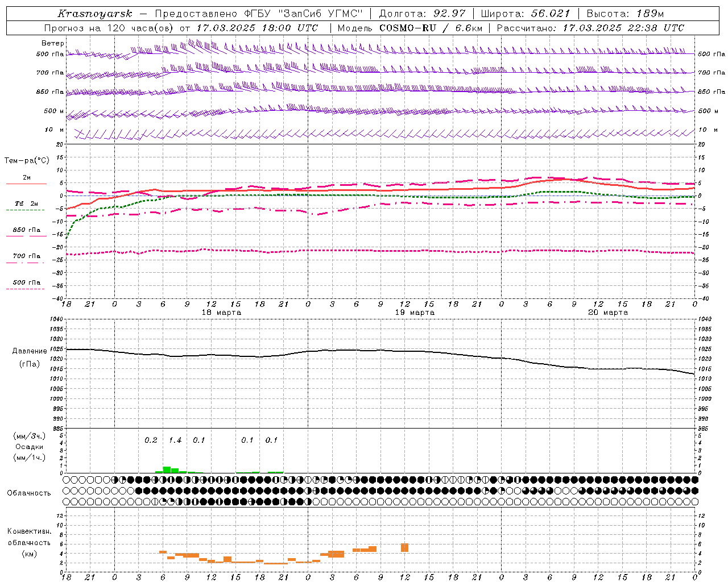This screenshot has height=582, width=728.
Task: Click the 19 марта date label
Action: (x=415, y=313)
